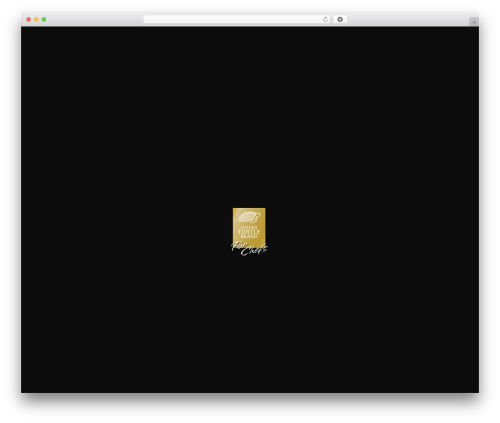Click the empty toolbar area right of download icon
The width and height of the screenshot is (500, 423).
[x=407, y=19]
